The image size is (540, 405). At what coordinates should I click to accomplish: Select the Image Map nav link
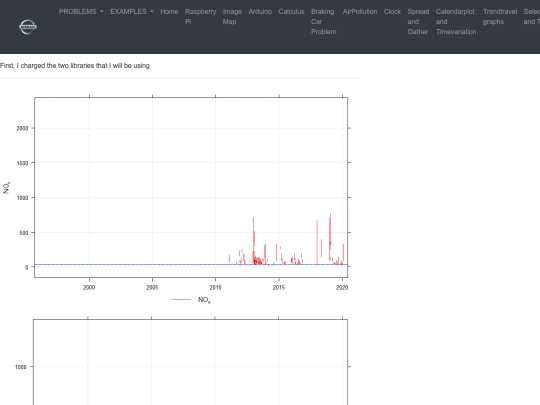click(x=232, y=17)
